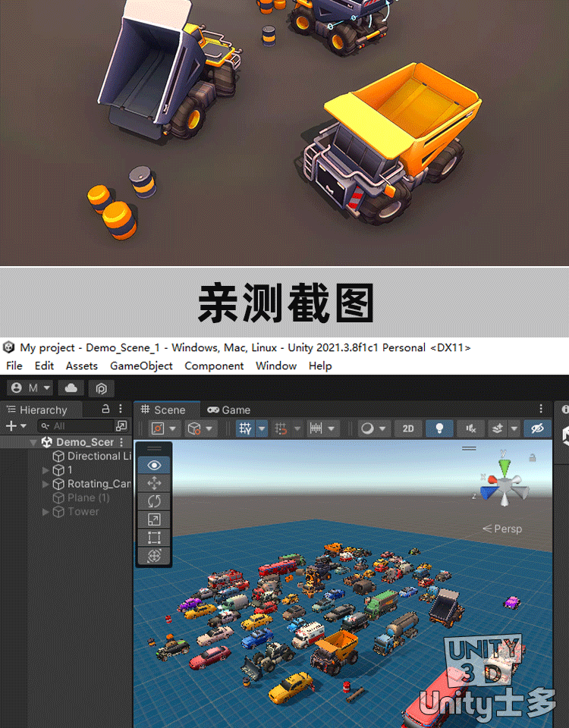Select the Hierarchy panel tab

coord(41,409)
